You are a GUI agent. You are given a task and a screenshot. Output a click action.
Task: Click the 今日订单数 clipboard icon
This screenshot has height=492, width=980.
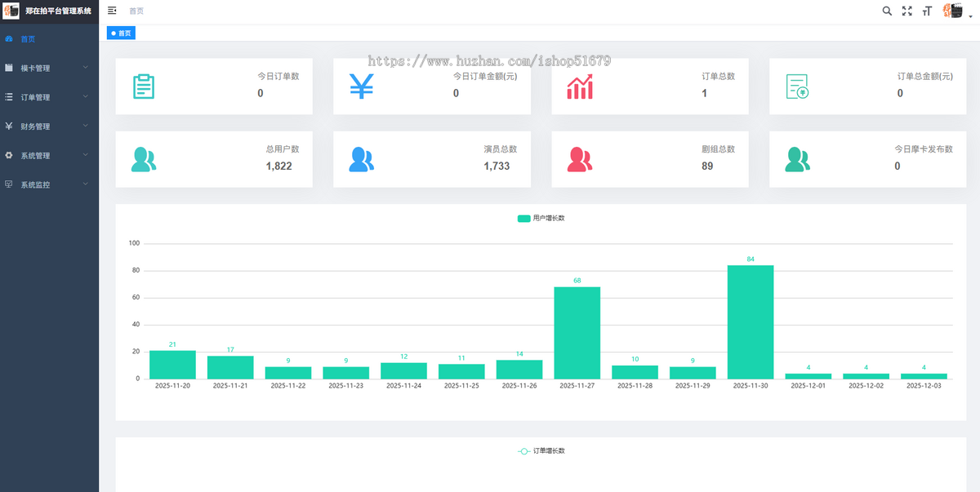click(144, 86)
